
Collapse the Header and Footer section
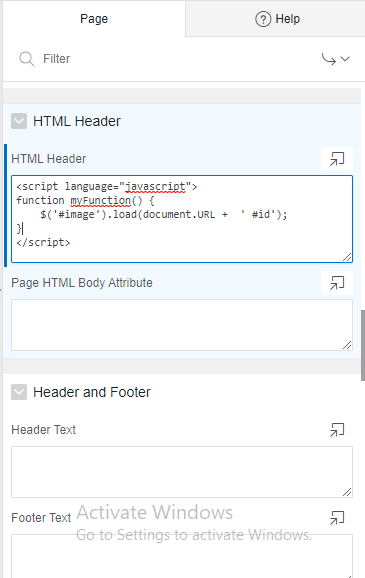(19, 392)
